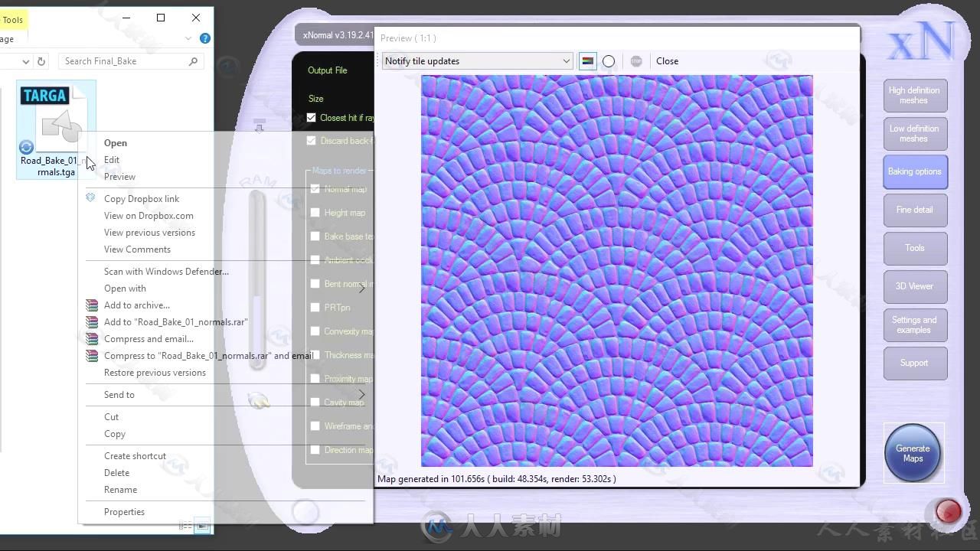Viewport: 980px width, 551px height.
Task: Enable the Height map checkbox
Action: pos(315,213)
